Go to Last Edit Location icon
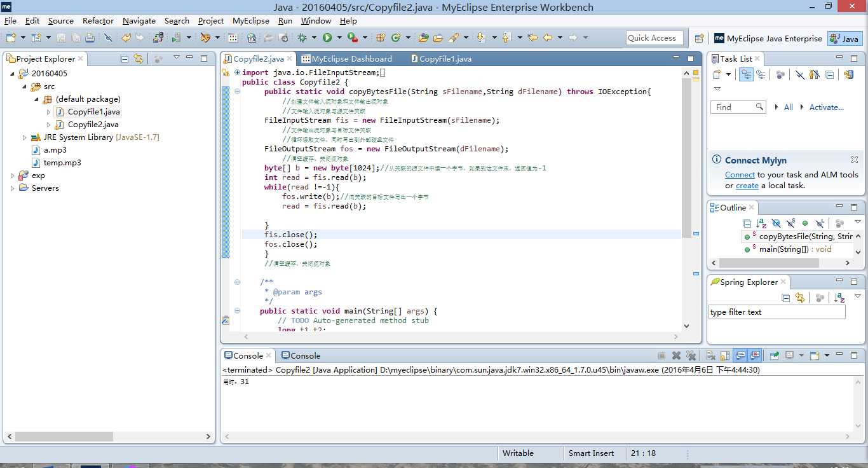This screenshot has width=868, height=468. pyautogui.click(x=533, y=38)
